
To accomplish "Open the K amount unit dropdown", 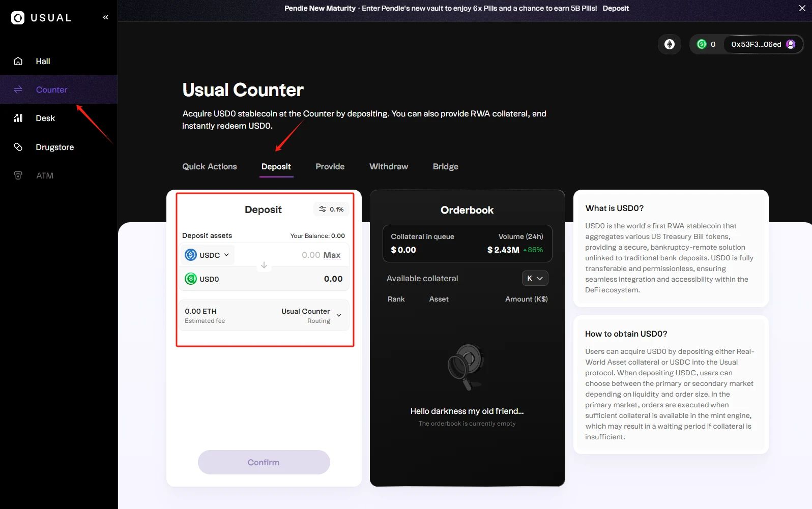I will tap(535, 278).
